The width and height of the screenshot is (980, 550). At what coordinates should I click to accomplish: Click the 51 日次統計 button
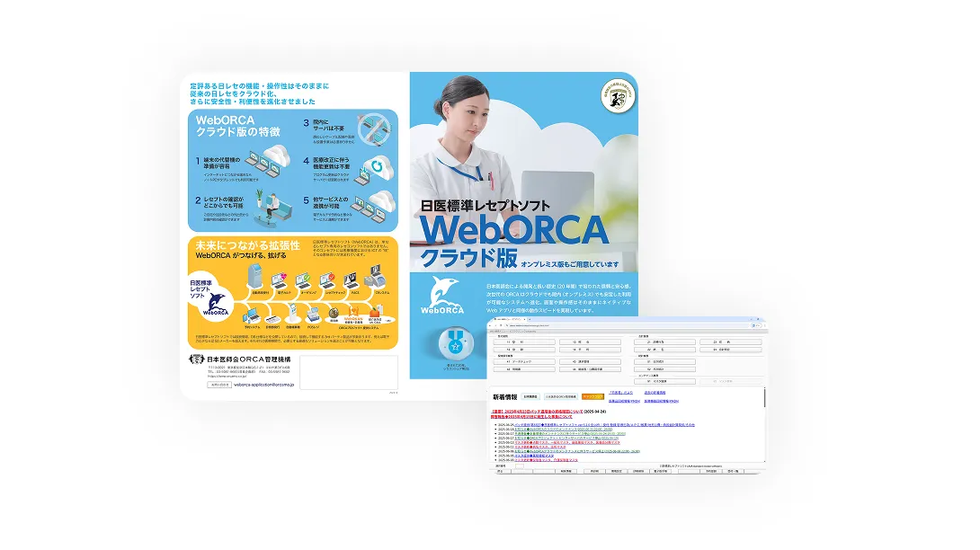click(664, 361)
